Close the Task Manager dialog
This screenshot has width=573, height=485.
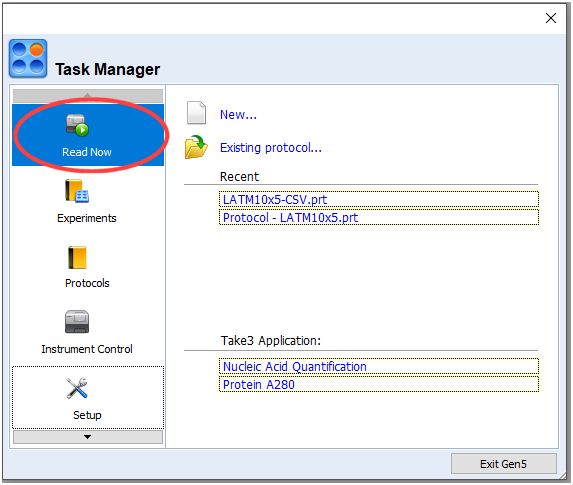[551, 18]
